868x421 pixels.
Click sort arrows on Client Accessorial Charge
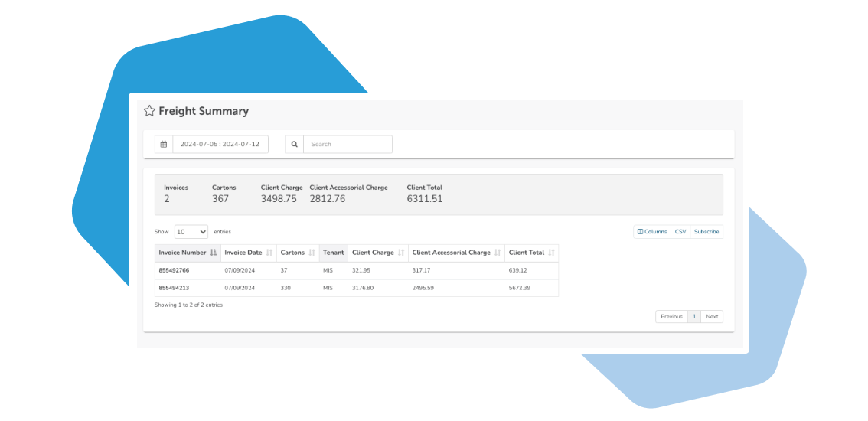coord(498,253)
